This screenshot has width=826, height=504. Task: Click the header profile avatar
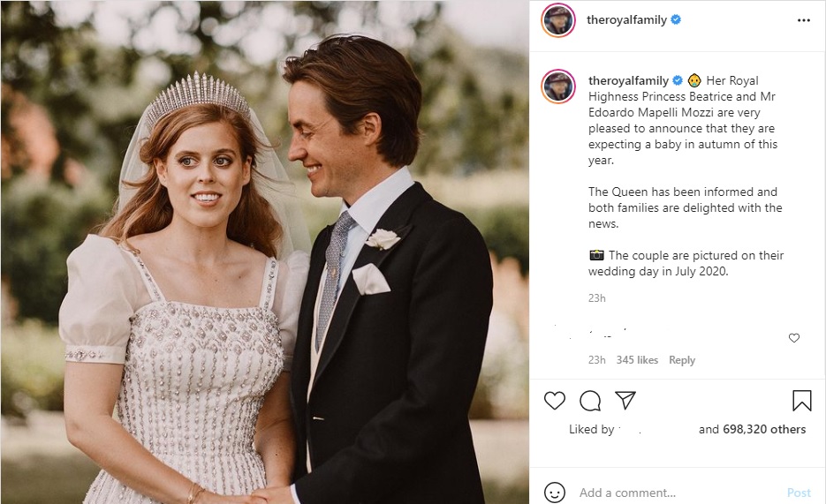559,20
